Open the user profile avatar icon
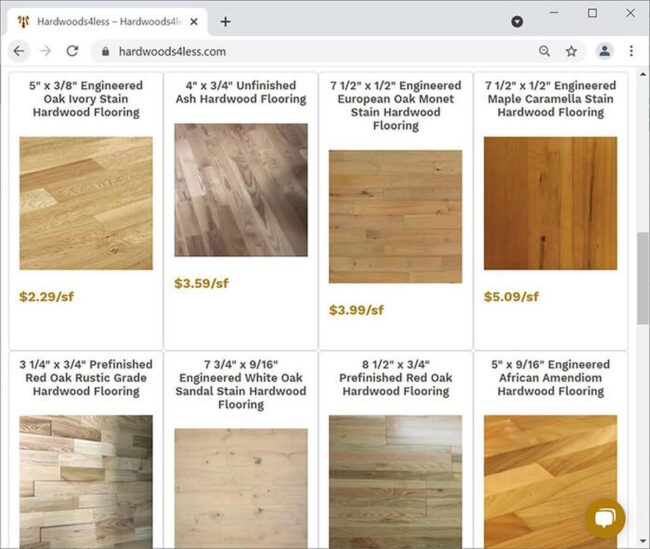 click(x=604, y=51)
